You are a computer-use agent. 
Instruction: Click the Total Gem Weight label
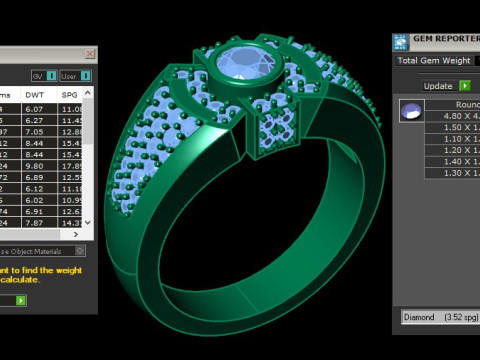pos(434,60)
